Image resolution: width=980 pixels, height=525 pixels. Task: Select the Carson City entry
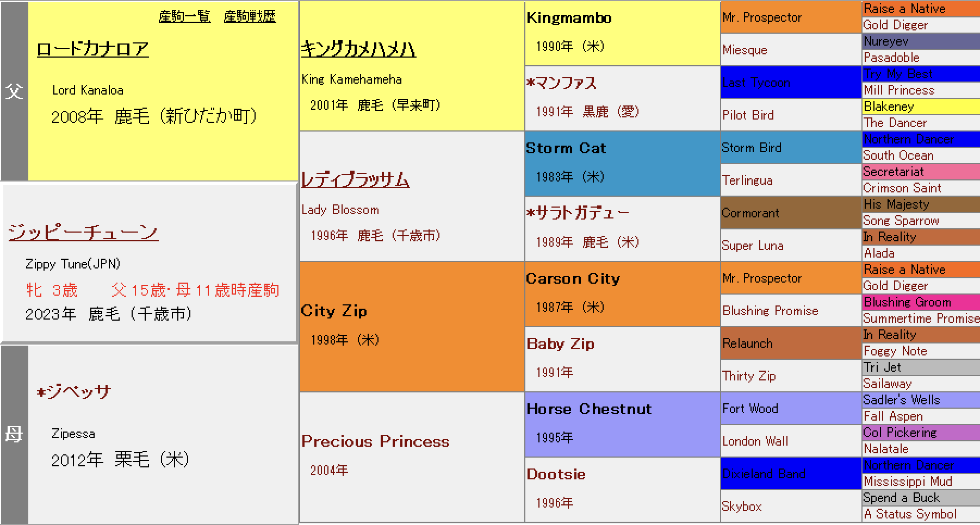[573, 279]
